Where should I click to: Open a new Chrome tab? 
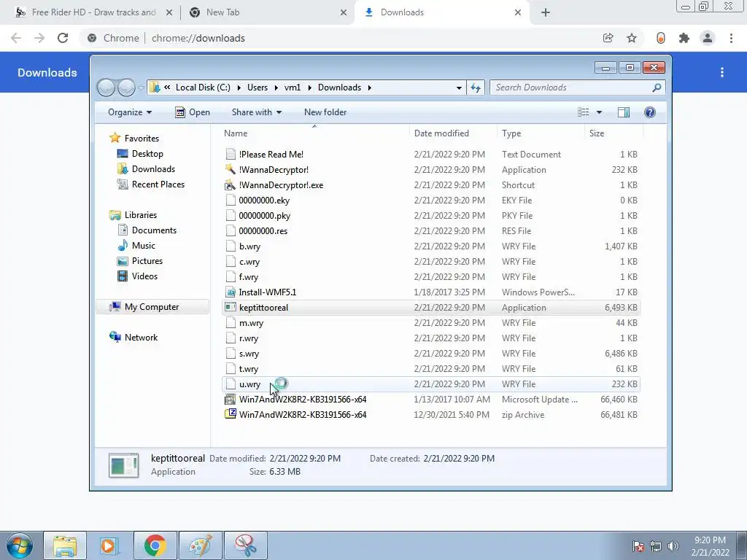coord(546,12)
